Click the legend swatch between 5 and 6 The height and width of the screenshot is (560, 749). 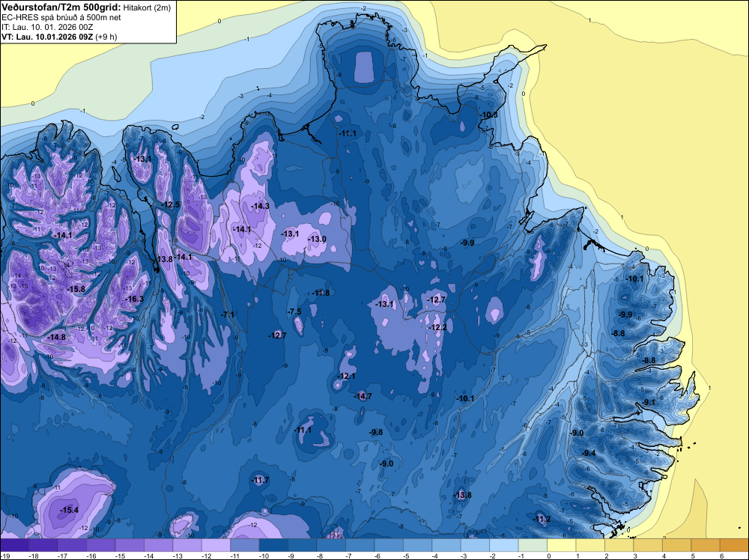706,544
